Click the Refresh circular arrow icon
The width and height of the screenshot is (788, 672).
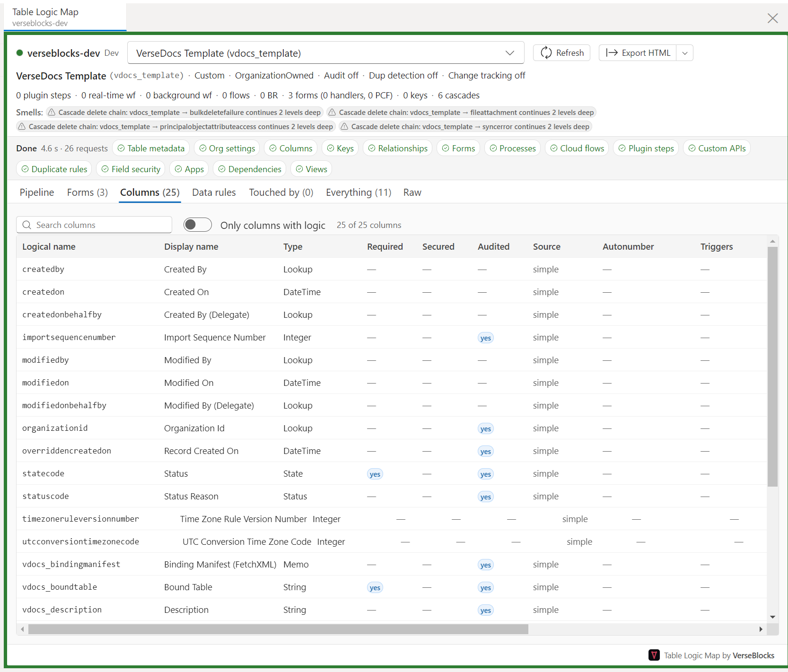click(x=546, y=53)
